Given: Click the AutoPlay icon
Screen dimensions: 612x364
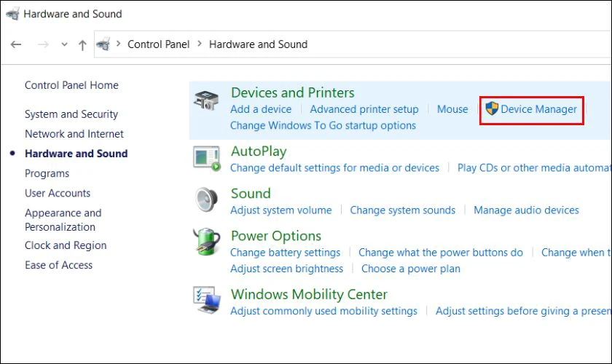Looking at the screenshot, I should pos(207,159).
